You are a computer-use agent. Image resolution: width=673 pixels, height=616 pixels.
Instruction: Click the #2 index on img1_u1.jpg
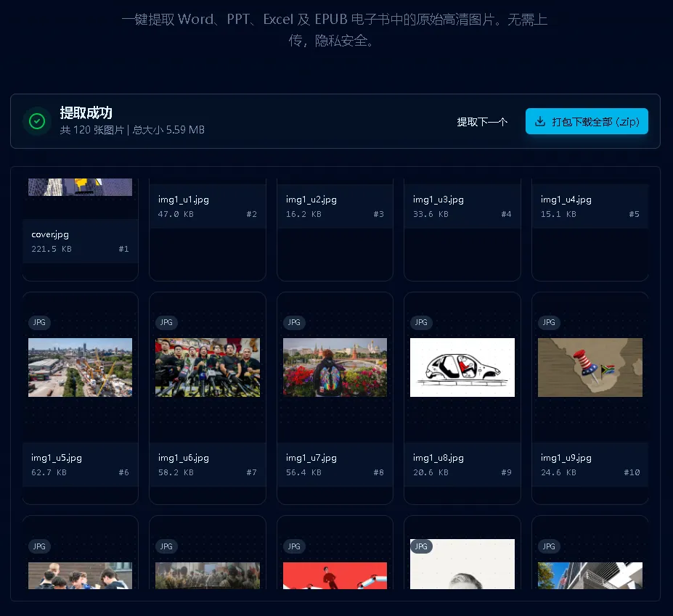[x=251, y=214]
